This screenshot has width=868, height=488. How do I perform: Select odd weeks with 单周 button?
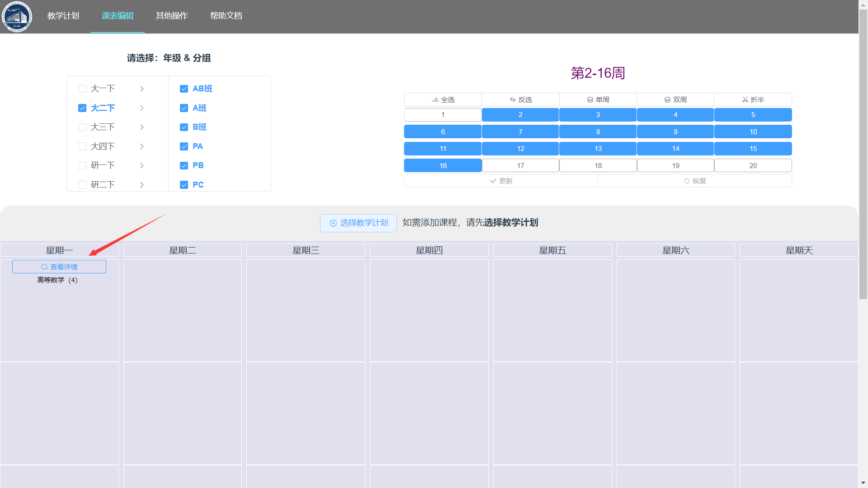pos(598,99)
